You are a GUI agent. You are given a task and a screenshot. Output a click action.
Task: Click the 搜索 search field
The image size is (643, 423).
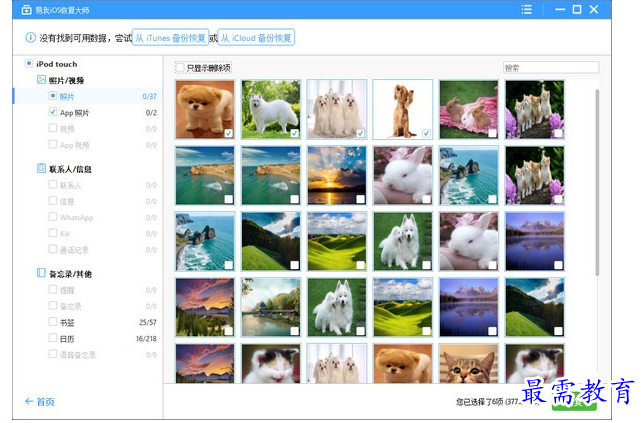(x=551, y=67)
